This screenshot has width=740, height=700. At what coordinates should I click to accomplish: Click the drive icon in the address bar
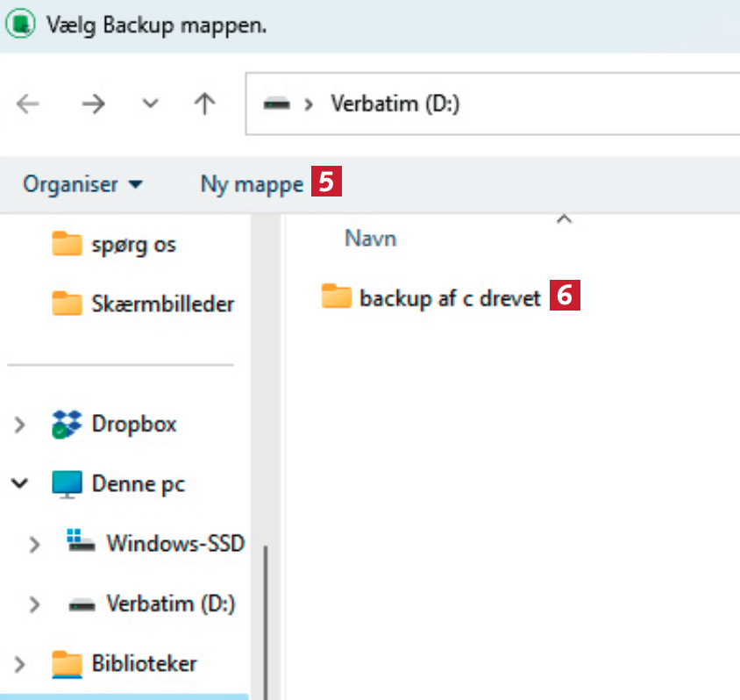tap(276, 104)
